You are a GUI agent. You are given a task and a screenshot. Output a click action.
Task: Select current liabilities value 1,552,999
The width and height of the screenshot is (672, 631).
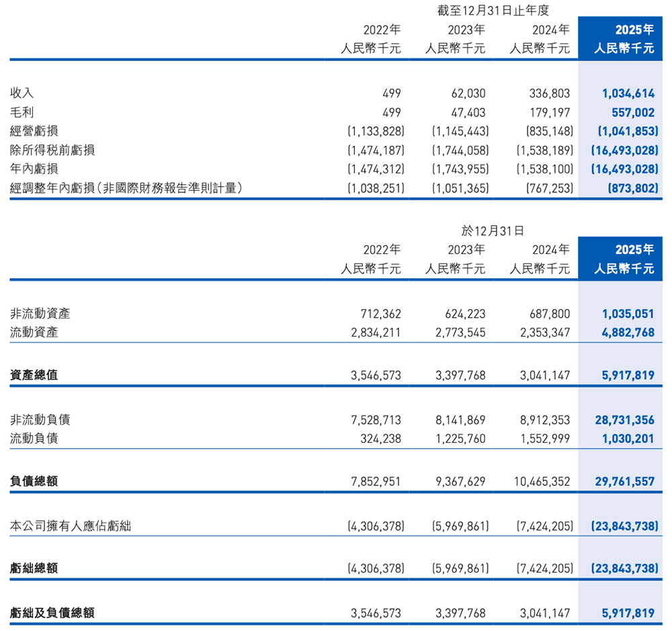coord(545,439)
